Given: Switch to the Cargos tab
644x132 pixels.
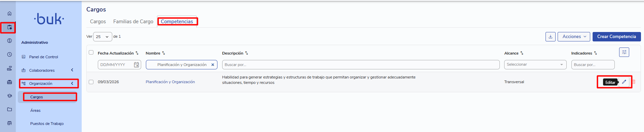Looking at the screenshot, I should [98, 22].
